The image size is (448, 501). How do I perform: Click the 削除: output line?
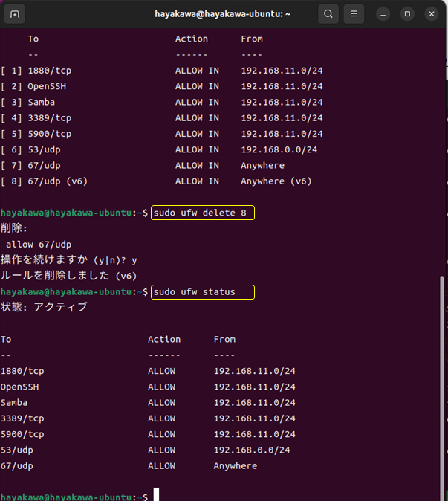pyautogui.click(x=14, y=228)
